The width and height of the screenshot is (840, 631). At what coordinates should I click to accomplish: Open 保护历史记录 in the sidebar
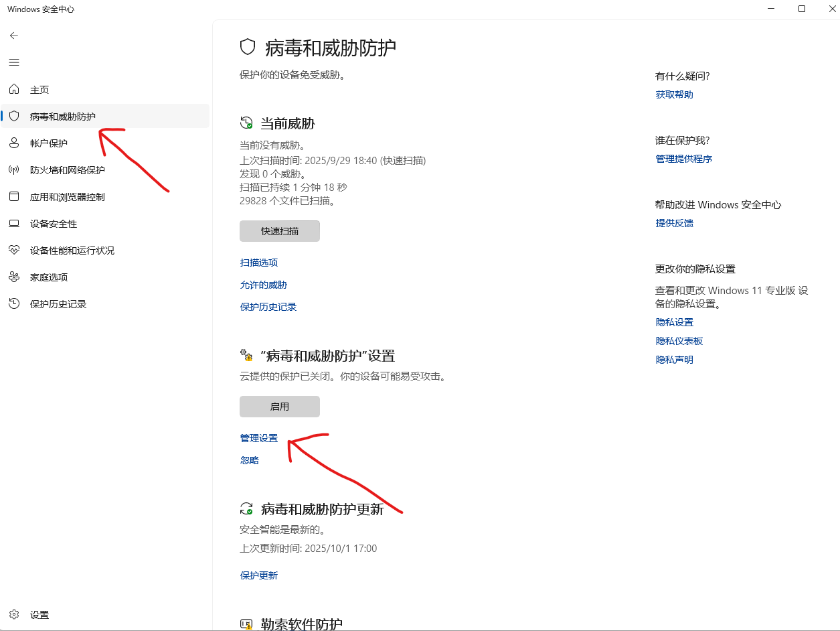(x=58, y=304)
